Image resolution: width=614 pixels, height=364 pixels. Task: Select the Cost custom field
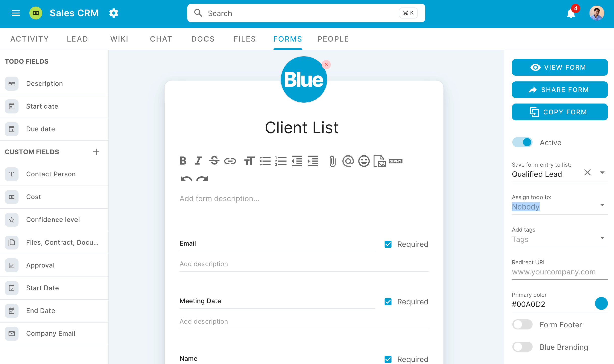coord(54,197)
